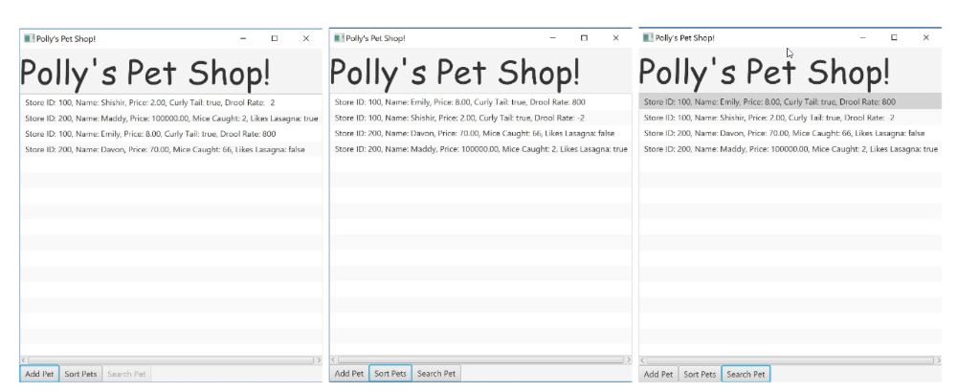Viewport: 980px width, 392px height.
Task: Click Sort Pets button in right window
Action: pyautogui.click(x=700, y=374)
